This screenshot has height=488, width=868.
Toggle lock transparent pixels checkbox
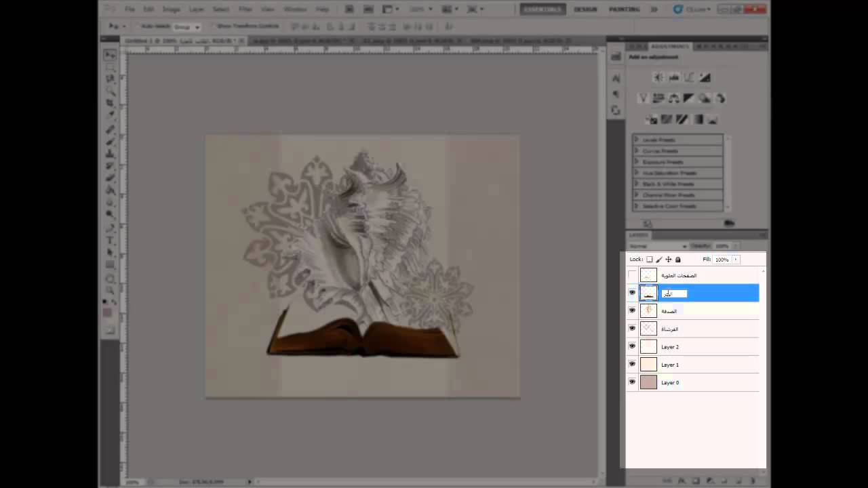[x=649, y=260]
